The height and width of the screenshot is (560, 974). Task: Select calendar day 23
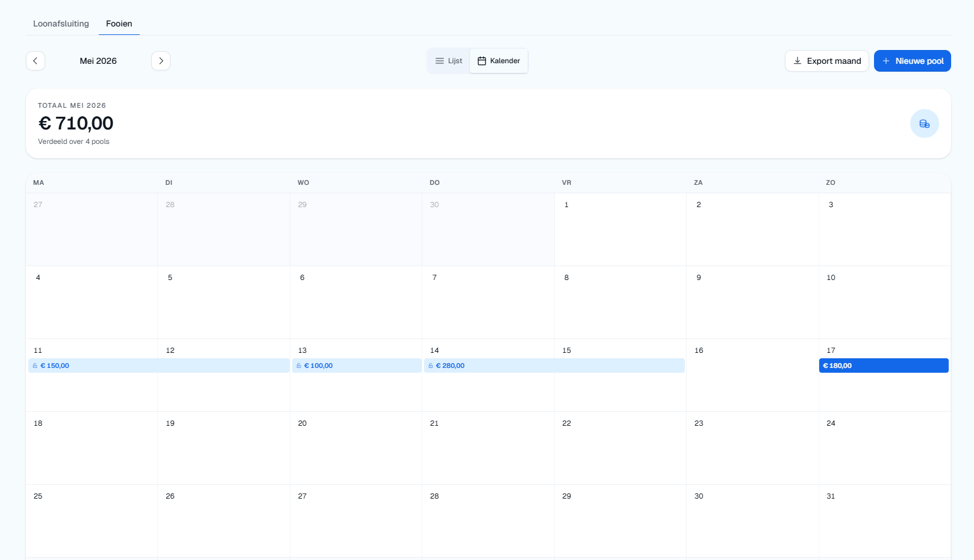753,448
